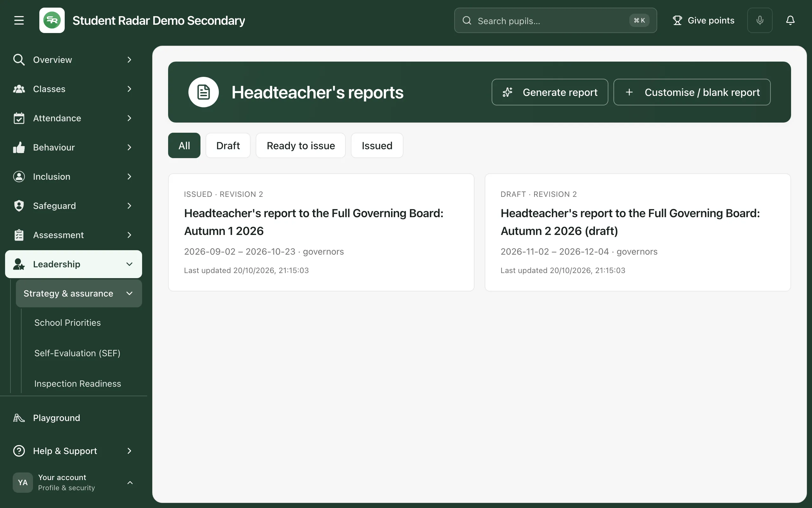This screenshot has width=812, height=508.
Task: Expand the Inclusion chevron
Action: 129,177
